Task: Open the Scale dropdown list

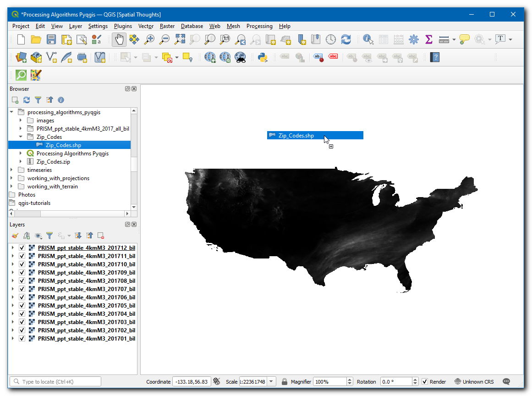Action: tap(271, 382)
